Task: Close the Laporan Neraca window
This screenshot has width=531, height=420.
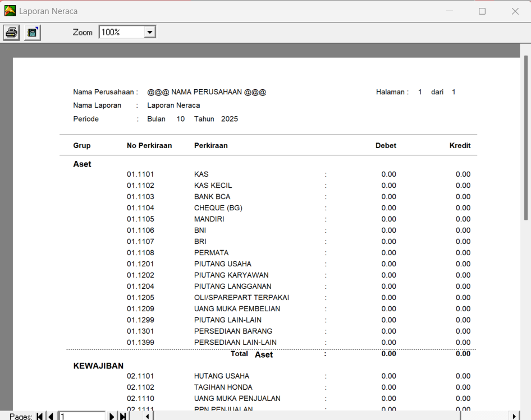Action: tap(515, 11)
